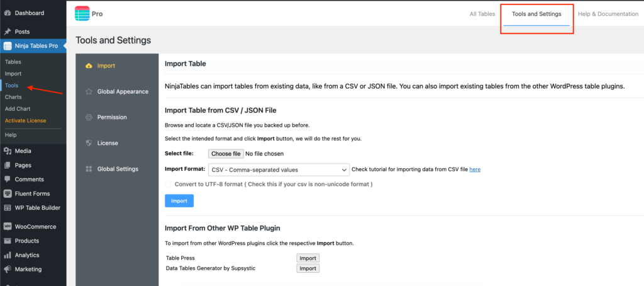Screen dimensions: 644x286
Task: Click the Pages icon in sidebar
Action: pyautogui.click(x=8, y=166)
